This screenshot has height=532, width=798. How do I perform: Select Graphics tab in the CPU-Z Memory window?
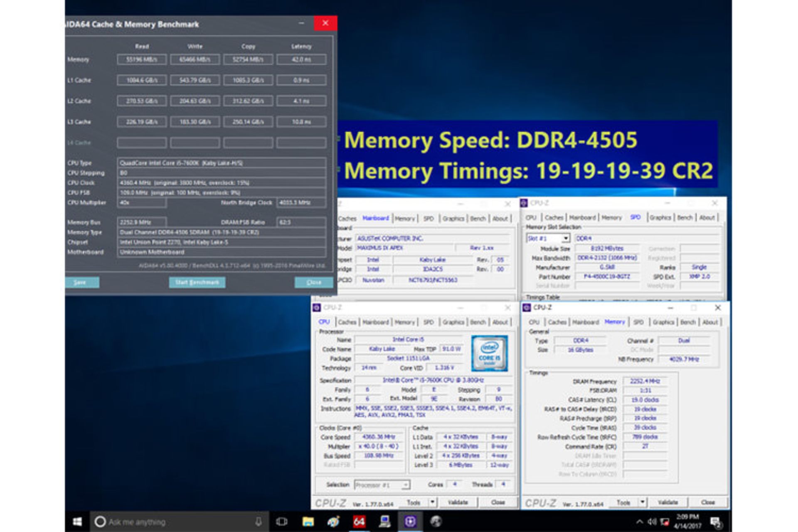tap(663, 322)
